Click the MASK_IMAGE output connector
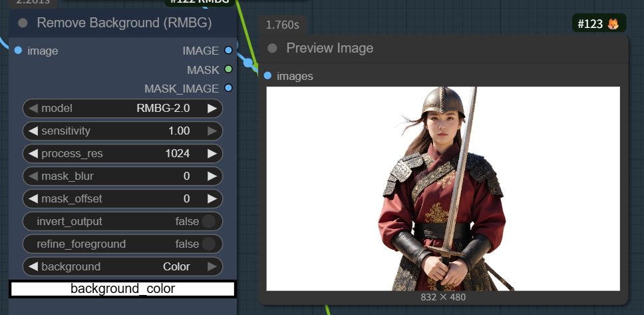Viewport: 644px width, 315px height. click(228, 88)
